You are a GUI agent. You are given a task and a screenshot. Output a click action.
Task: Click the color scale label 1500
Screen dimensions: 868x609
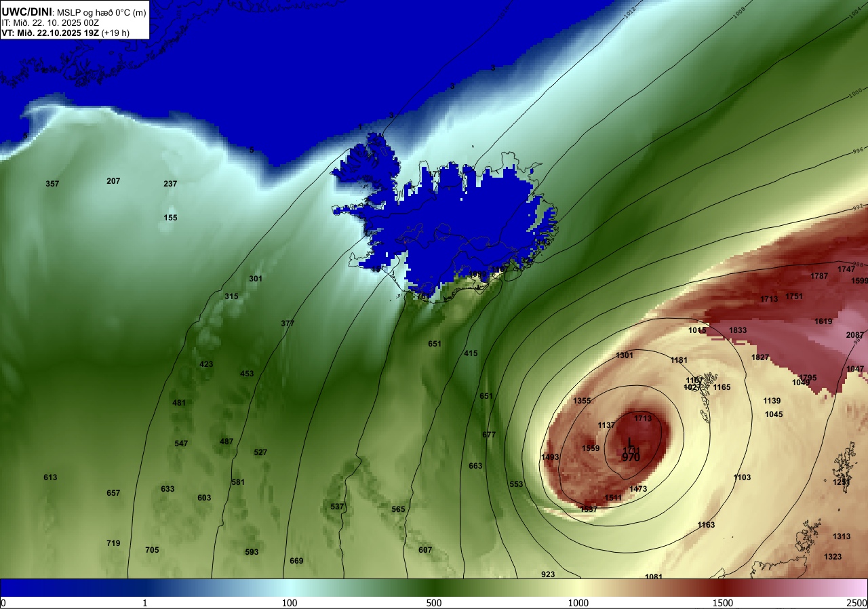pyautogui.click(x=722, y=603)
